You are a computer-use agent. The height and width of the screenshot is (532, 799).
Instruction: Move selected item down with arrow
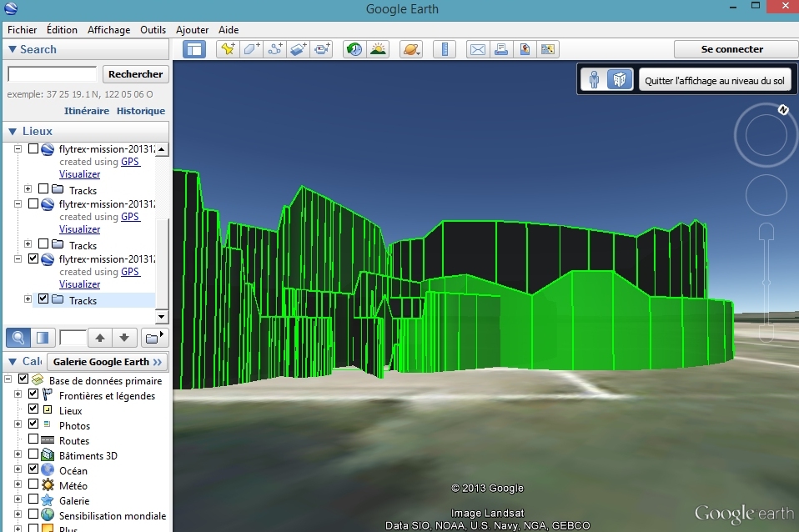coord(124,338)
